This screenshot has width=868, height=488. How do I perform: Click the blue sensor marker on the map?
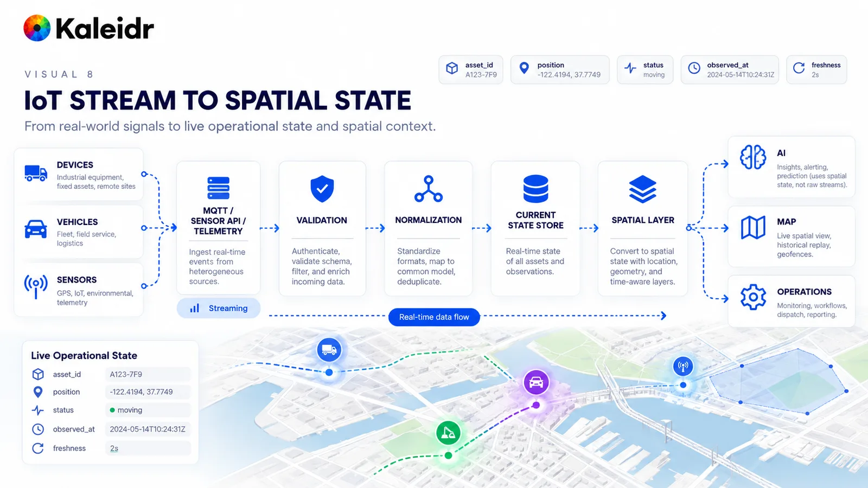point(683,366)
